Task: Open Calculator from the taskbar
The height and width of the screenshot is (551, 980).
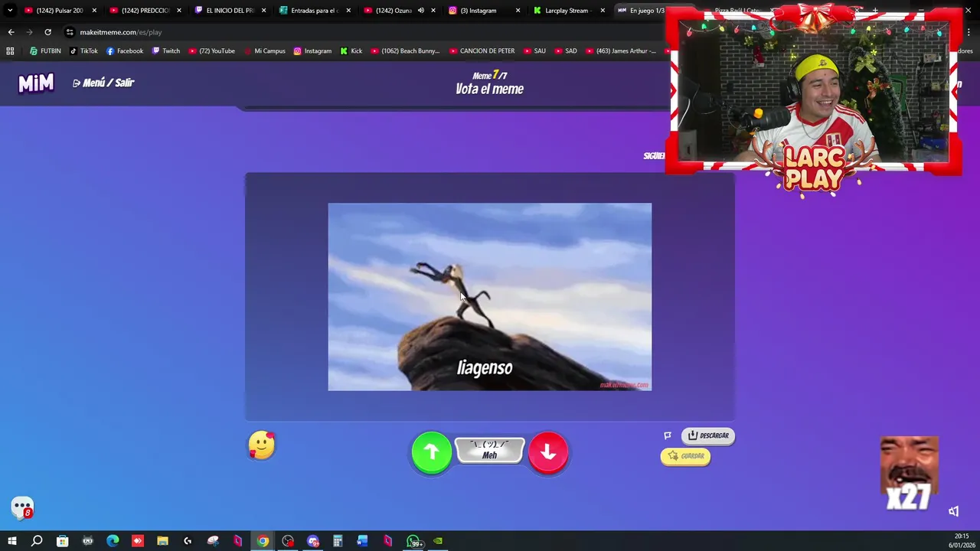Action: pos(338,541)
